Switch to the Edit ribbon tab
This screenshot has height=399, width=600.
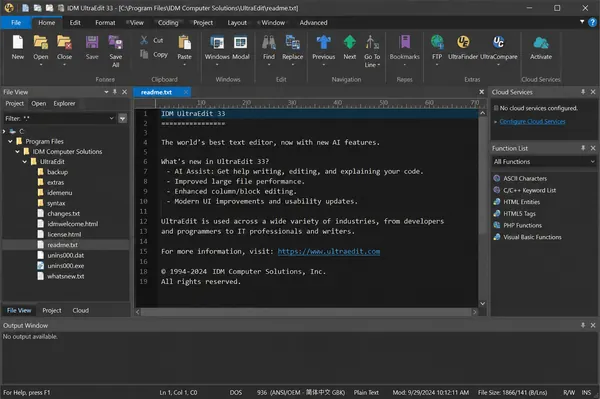75,23
